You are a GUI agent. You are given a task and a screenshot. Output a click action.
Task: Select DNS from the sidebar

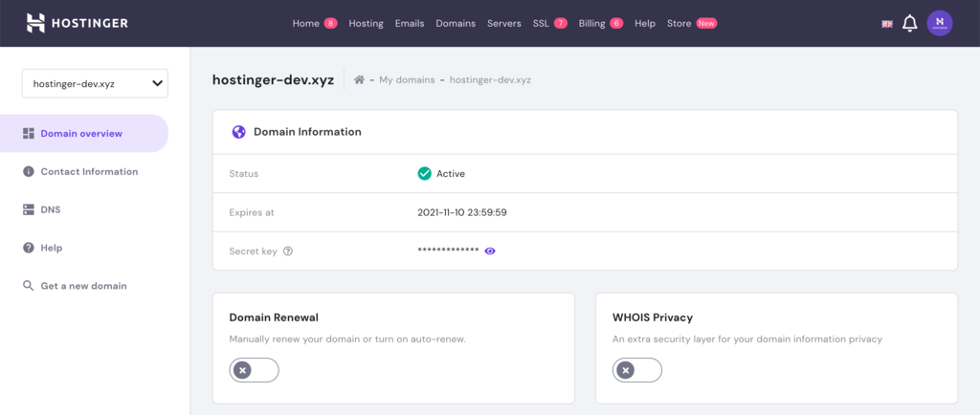coord(50,209)
